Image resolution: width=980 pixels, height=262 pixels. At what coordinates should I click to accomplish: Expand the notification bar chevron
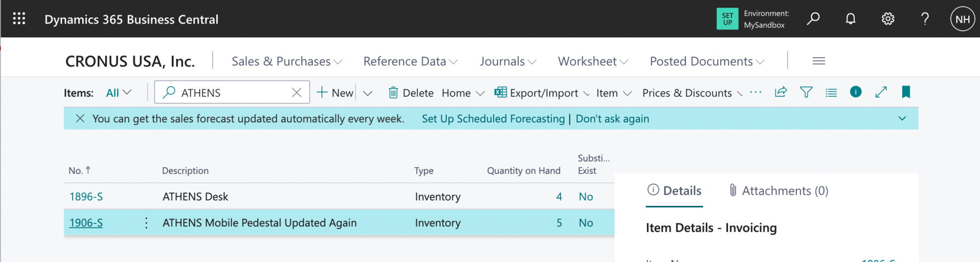coord(902,118)
